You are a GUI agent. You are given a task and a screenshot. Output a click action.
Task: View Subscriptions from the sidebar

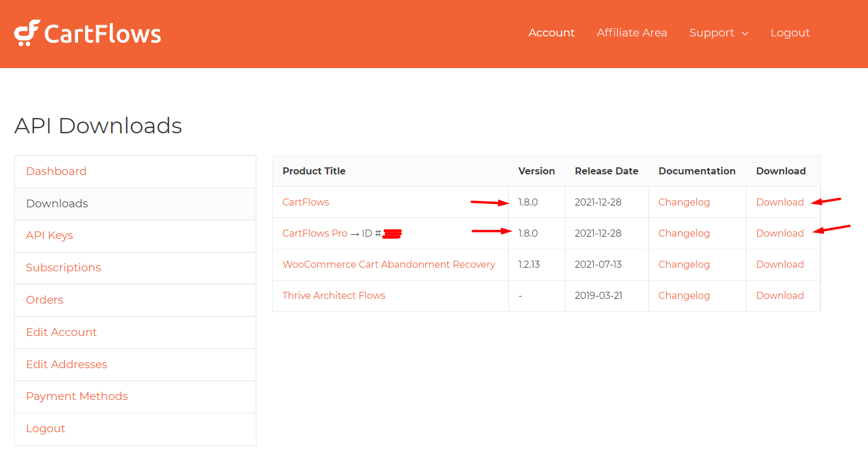point(63,268)
